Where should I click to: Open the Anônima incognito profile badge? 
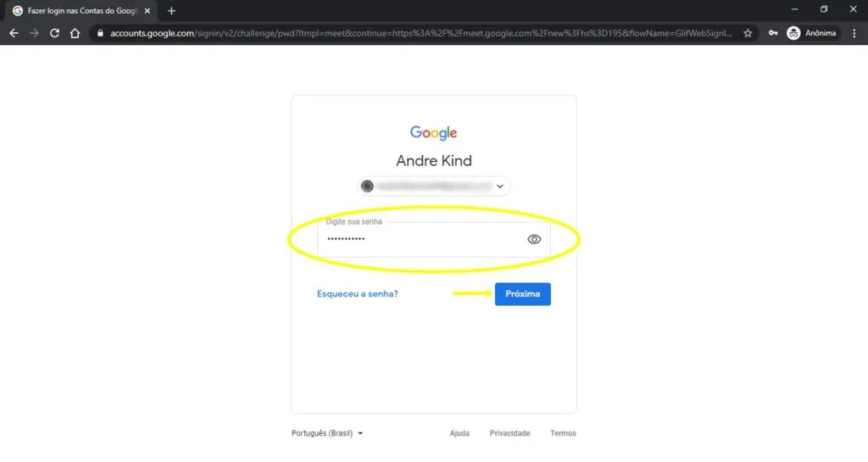click(812, 33)
